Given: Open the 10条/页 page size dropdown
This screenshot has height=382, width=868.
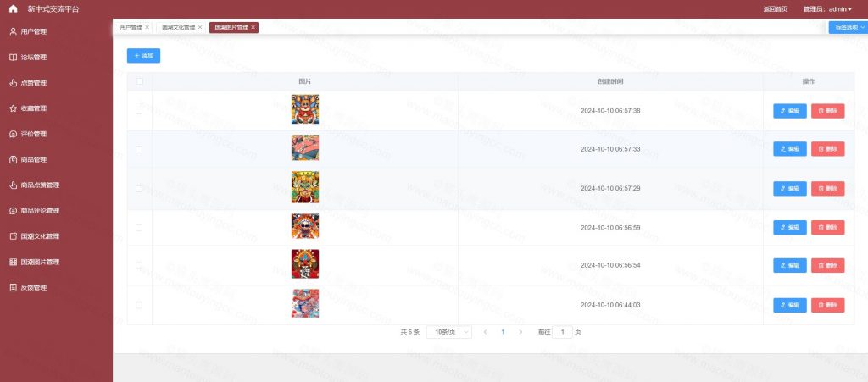Looking at the screenshot, I should 449,332.
